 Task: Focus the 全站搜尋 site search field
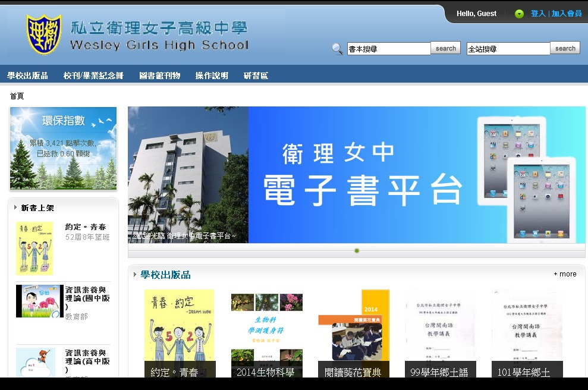[508, 49]
